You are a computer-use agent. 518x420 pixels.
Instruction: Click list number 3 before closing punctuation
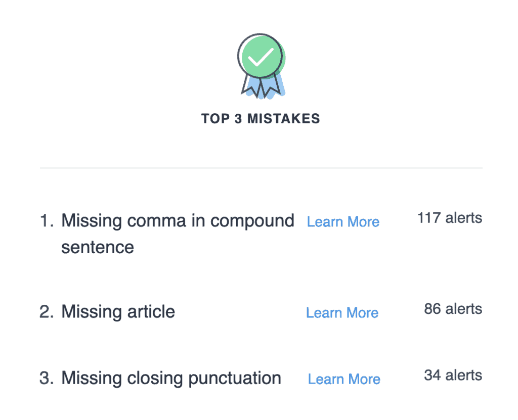(47, 378)
